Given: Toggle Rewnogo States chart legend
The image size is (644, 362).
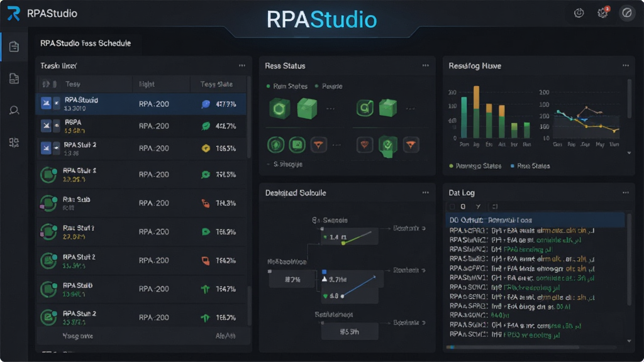Looking at the screenshot, I should click(475, 166).
